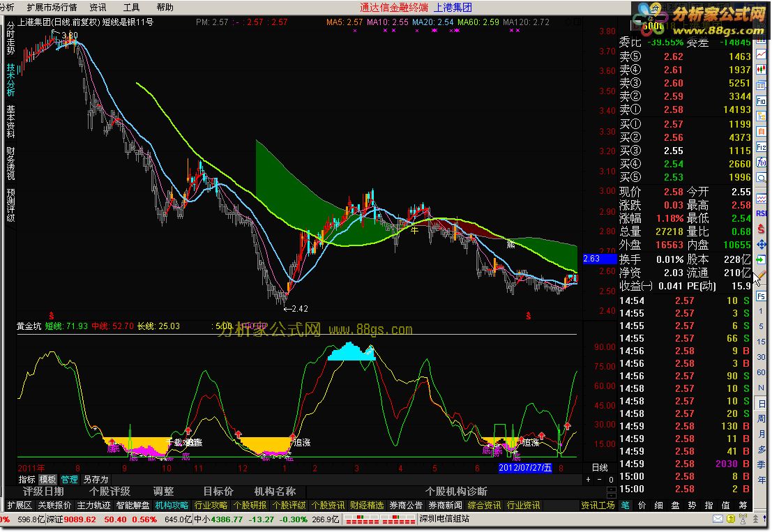Viewport: 772px width, 532px height.
Task: Select the 多 multi-day period
Action: point(761,449)
